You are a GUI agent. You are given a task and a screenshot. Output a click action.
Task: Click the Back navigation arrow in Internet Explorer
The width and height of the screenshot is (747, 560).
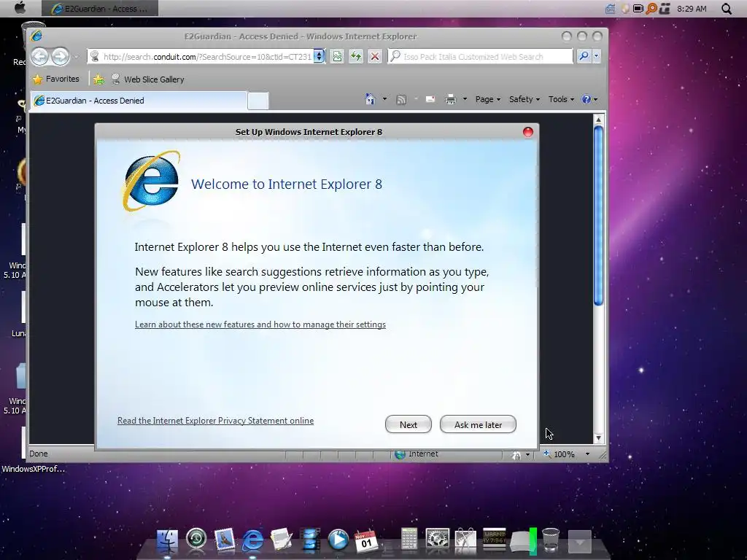click(39, 57)
